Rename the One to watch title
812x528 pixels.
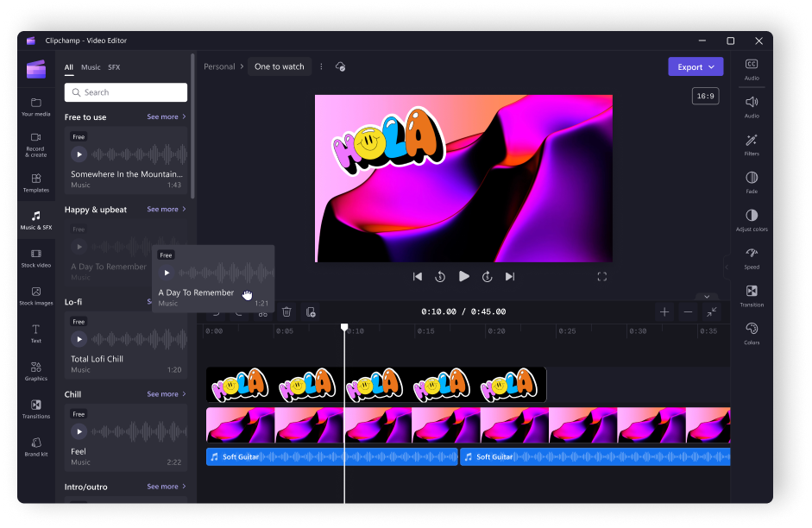(279, 66)
